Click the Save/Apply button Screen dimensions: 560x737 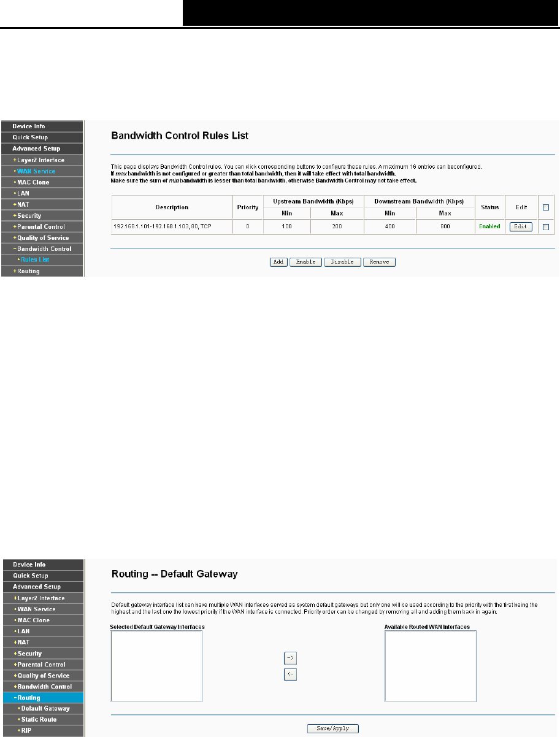(333, 728)
